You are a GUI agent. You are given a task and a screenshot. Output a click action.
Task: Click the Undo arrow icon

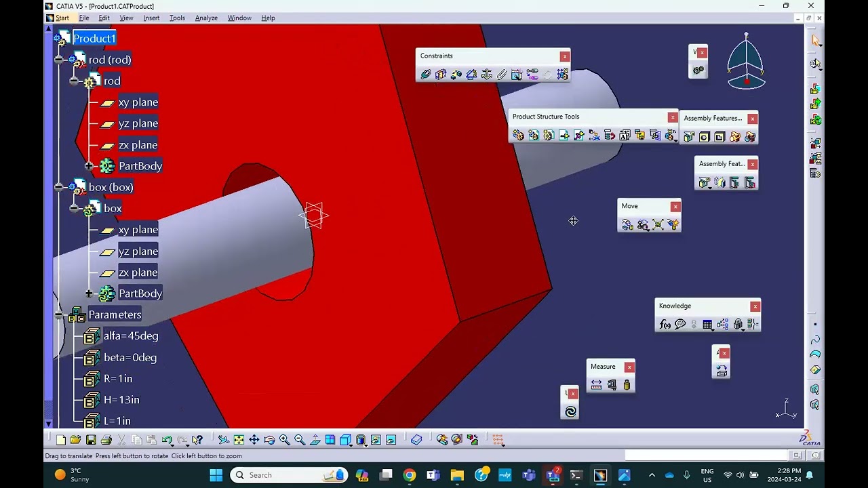pyautogui.click(x=167, y=440)
